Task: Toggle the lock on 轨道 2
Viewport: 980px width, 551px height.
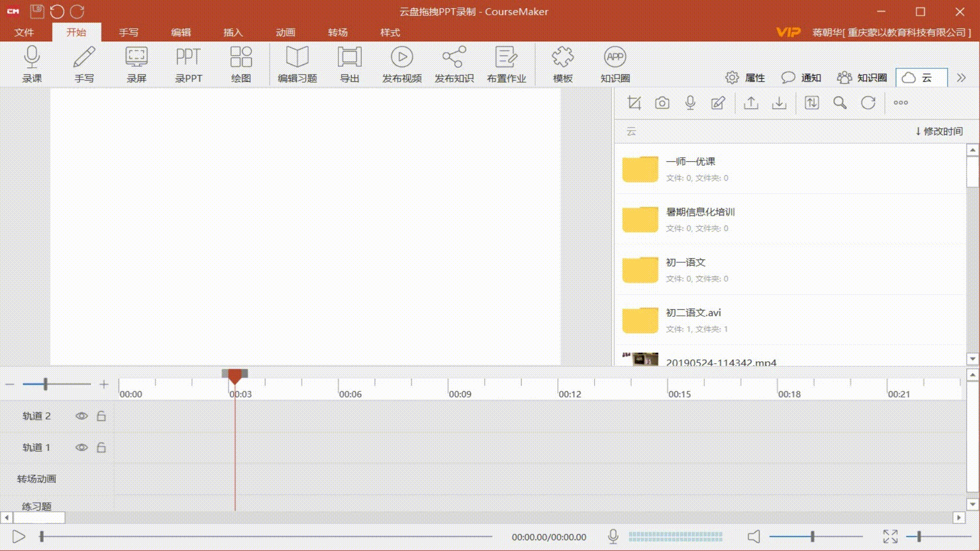Action: 101,416
